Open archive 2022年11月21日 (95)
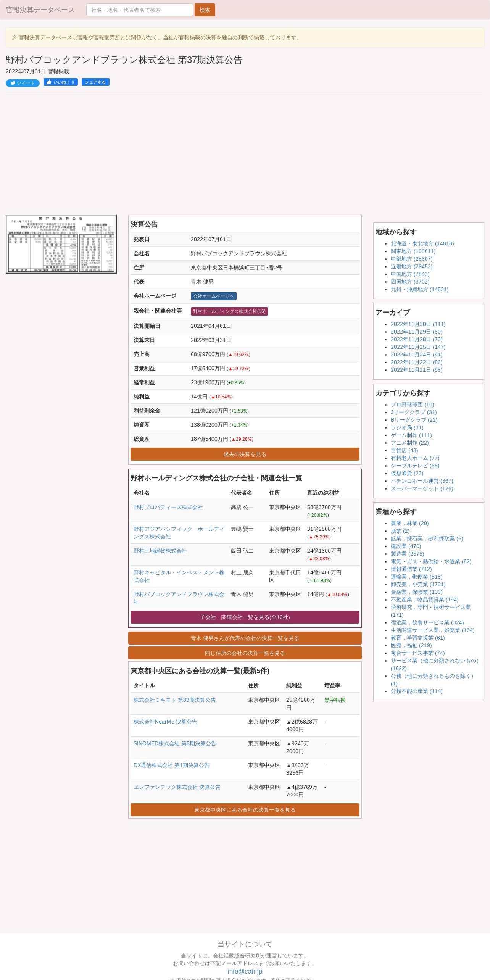Image resolution: width=490 pixels, height=980 pixels. click(x=416, y=370)
